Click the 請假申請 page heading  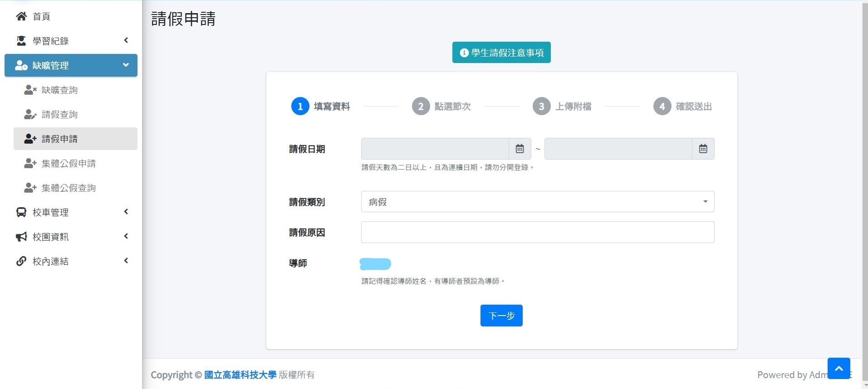point(183,19)
